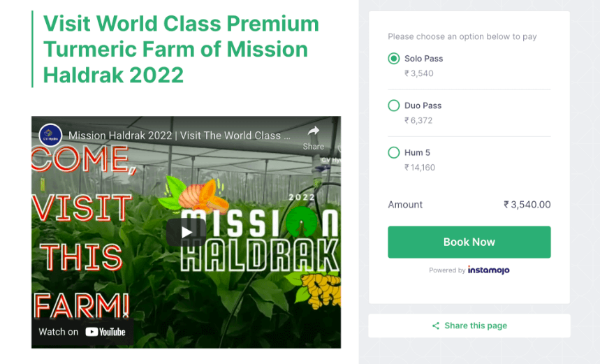Play the Mission Haldrak YouTube video
The image size is (600, 364).
point(186,232)
